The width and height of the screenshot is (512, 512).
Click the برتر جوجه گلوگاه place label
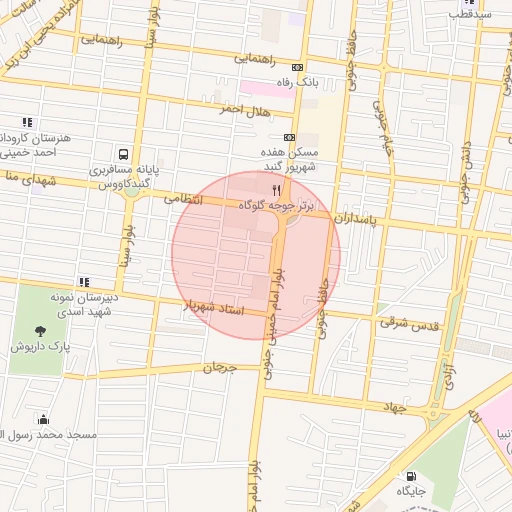[x=276, y=206]
